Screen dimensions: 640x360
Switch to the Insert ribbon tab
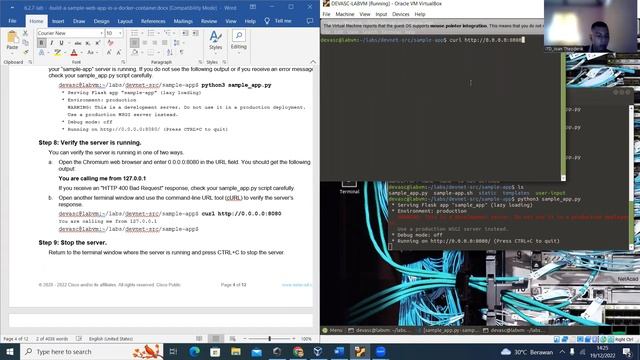click(x=58, y=21)
